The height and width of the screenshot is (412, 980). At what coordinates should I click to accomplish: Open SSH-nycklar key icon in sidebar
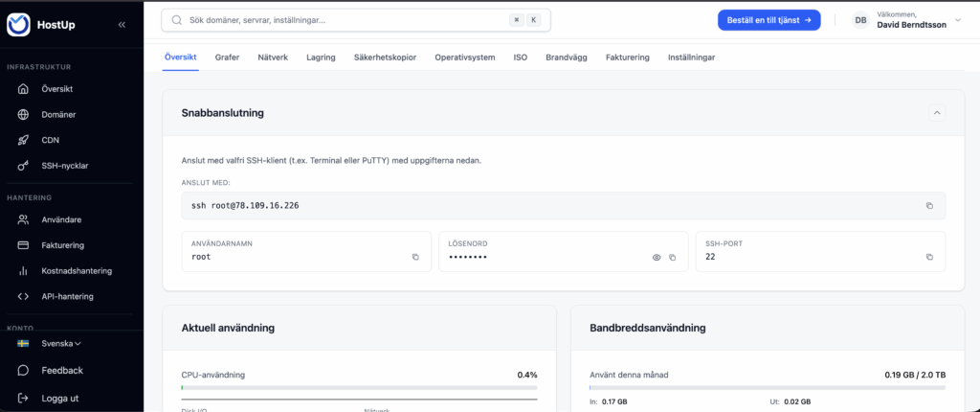click(24, 166)
